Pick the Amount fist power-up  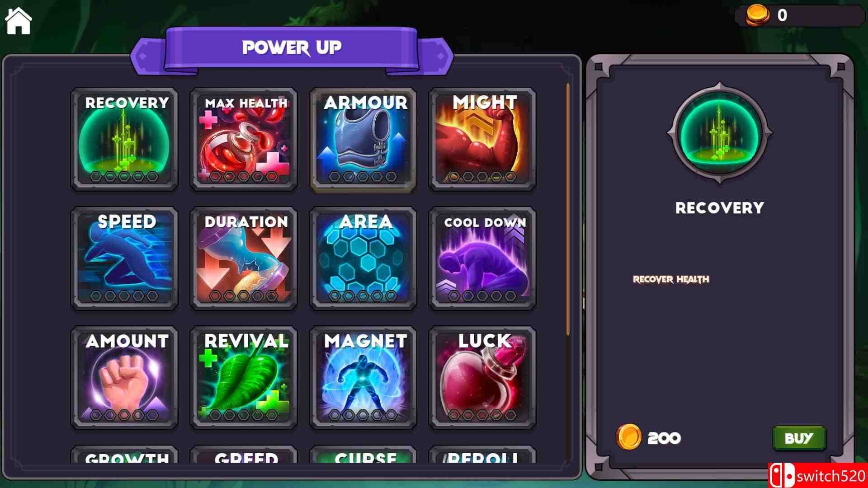(x=124, y=377)
